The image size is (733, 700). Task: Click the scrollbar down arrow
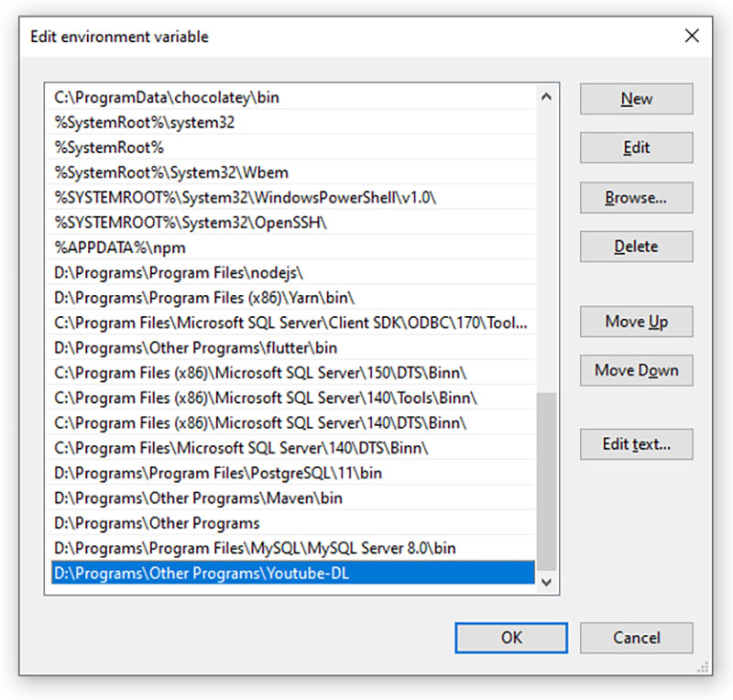click(x=546, y=581)
